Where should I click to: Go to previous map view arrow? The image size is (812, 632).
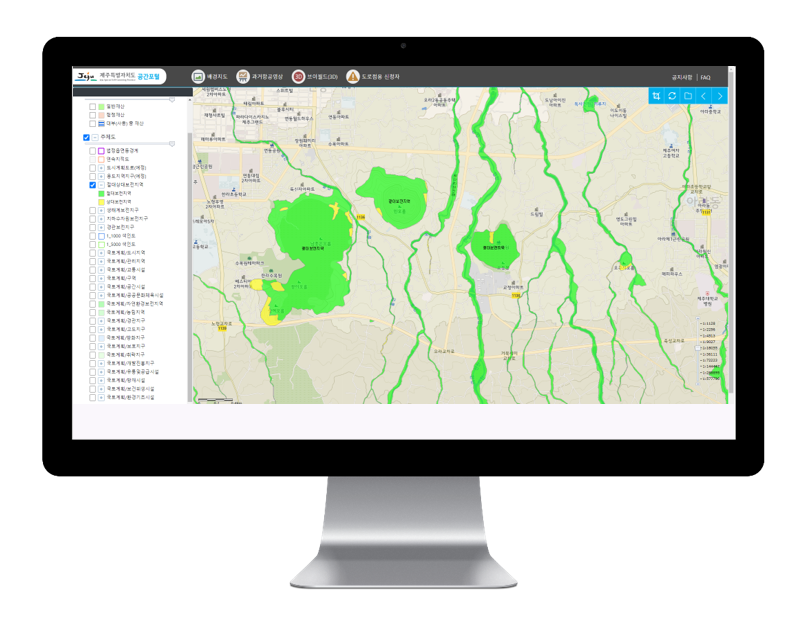coord(704,96)
